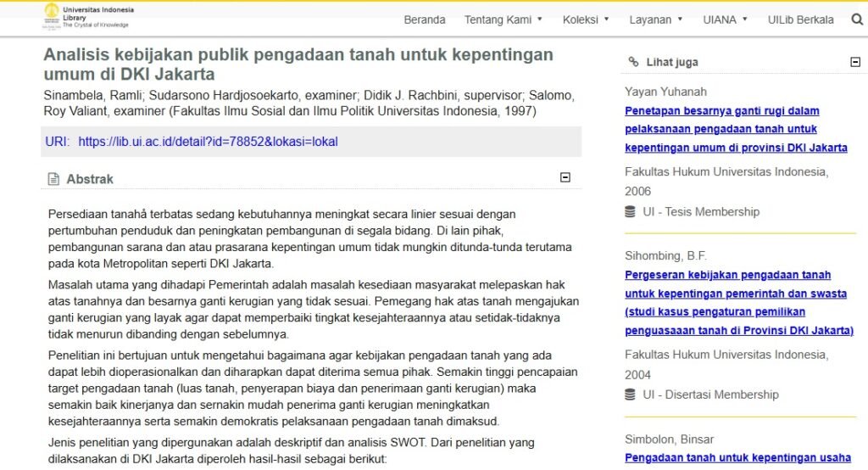Click the Abstrak document icon
The height and width of the screenshot is (470, 868).
[x=53, y=179]
